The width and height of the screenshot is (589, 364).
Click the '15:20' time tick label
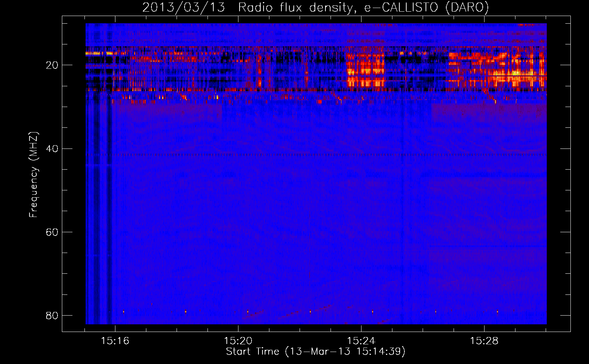(238, 341)
